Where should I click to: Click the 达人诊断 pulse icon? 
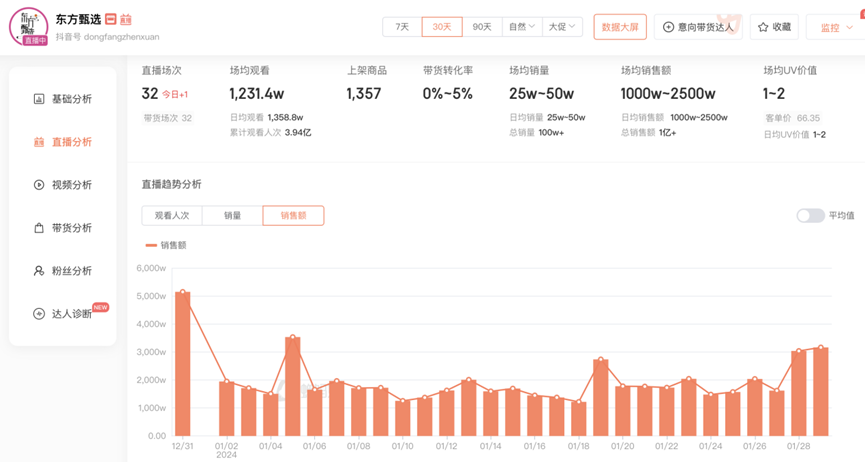pyautogui.click(x=39, y=314)
